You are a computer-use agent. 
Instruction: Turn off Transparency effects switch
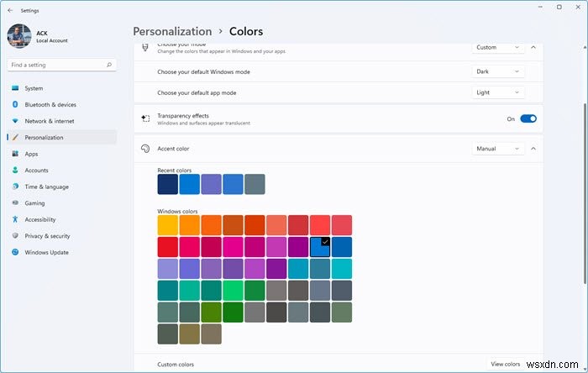coord(528,119)
